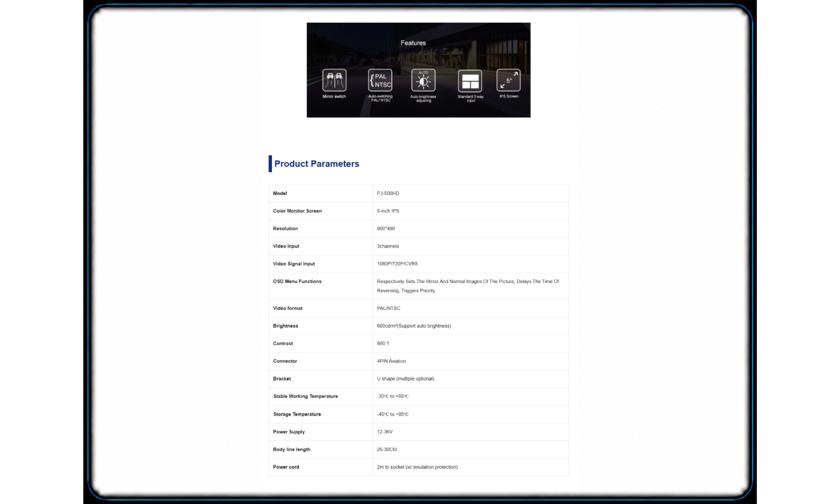This screenshot has height=504, width=840.
Task: Click the IPS Screen caption
Action: click(x=509, y=96)
